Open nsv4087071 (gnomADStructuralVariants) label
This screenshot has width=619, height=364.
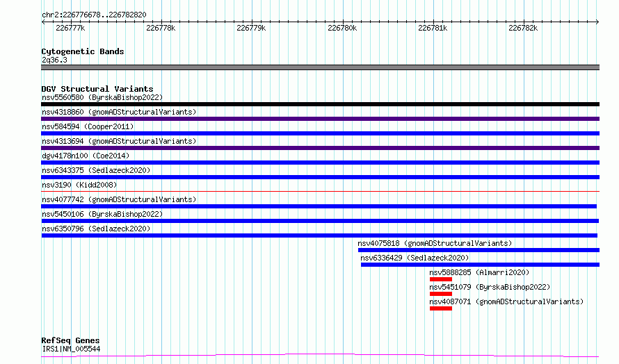pyautogui.click(x=506, y=301)
